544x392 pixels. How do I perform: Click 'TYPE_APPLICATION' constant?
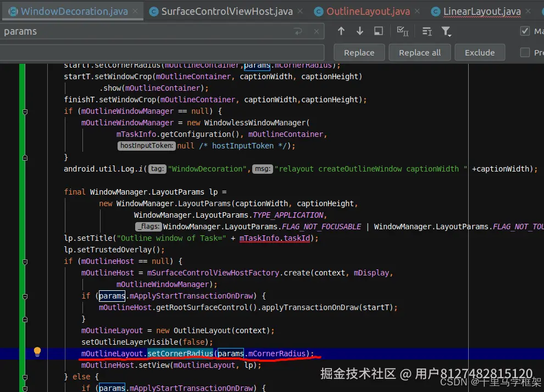[288, 215]
